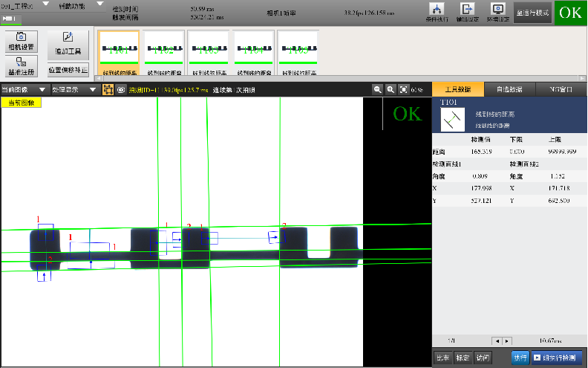Switch to the NG window tab
The width and height of the screenshot is (588, 368).
[x=561, y=88]
